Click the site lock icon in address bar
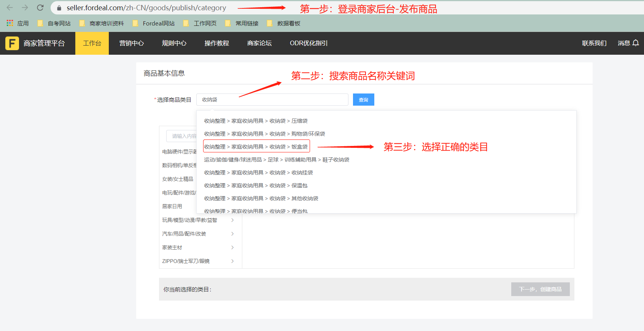The width and height of the screenshot is (644, 331). coord(59,8)
